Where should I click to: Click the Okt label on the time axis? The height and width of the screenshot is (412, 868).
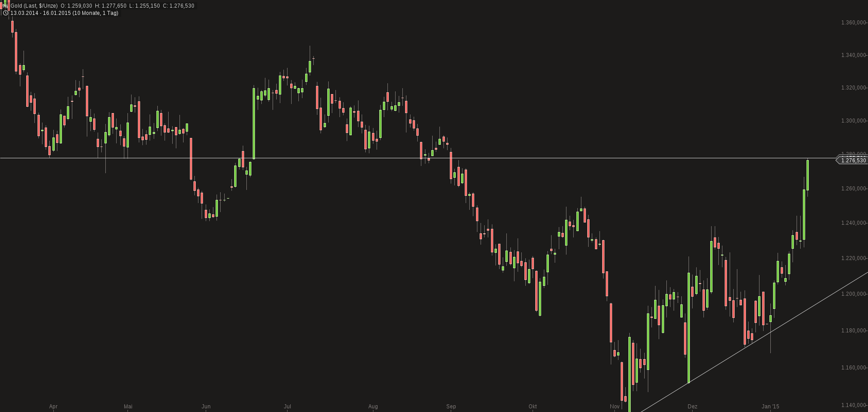pyautogui.click(x=533, y=407)
